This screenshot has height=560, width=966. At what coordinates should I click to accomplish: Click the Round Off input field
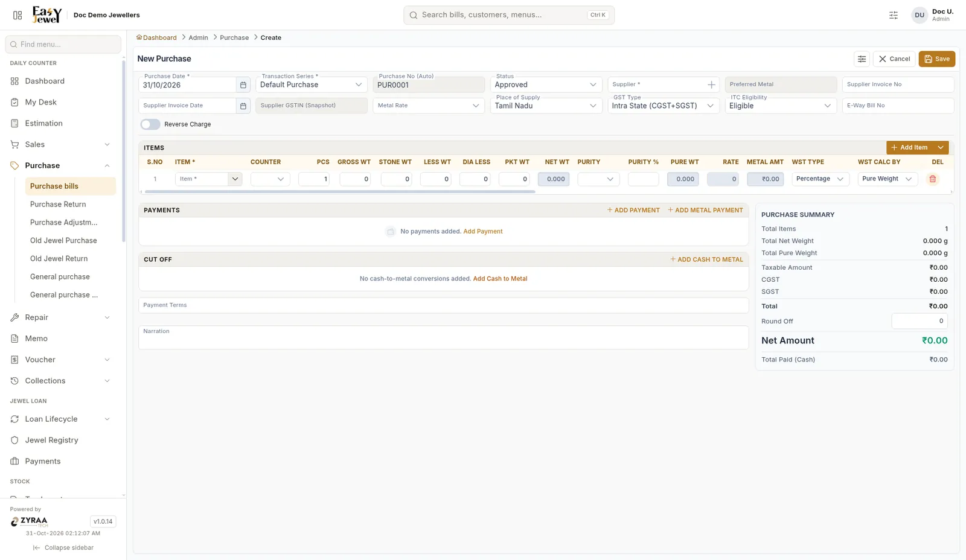920,321
